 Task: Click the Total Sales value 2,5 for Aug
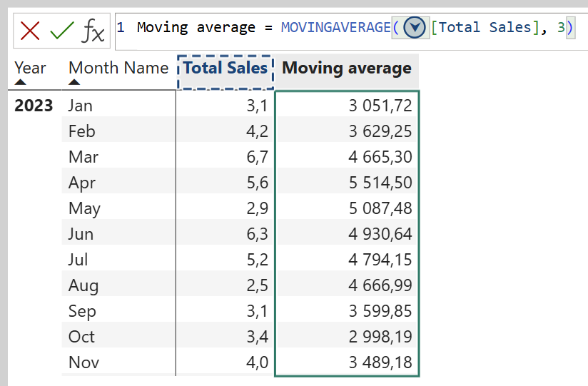point(257,286)
